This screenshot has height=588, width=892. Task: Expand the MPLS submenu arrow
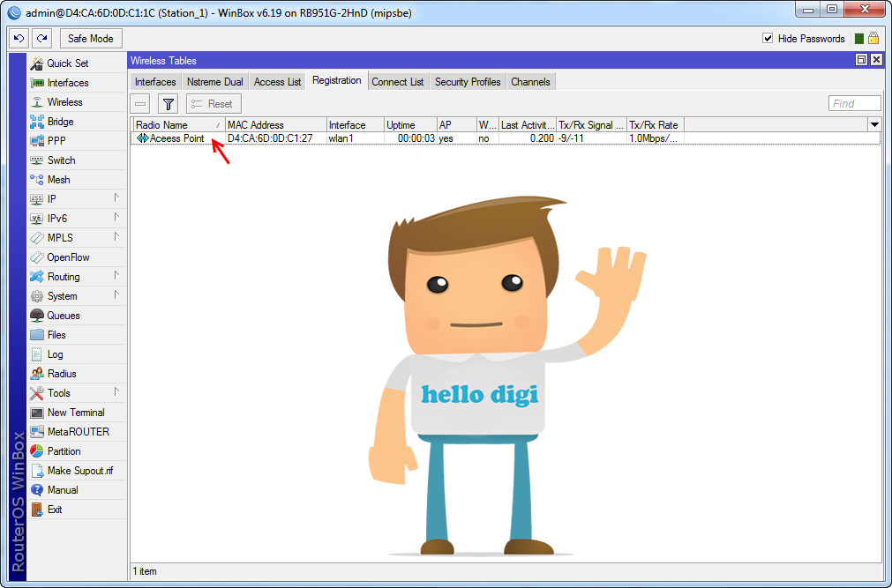coord(116,236)
